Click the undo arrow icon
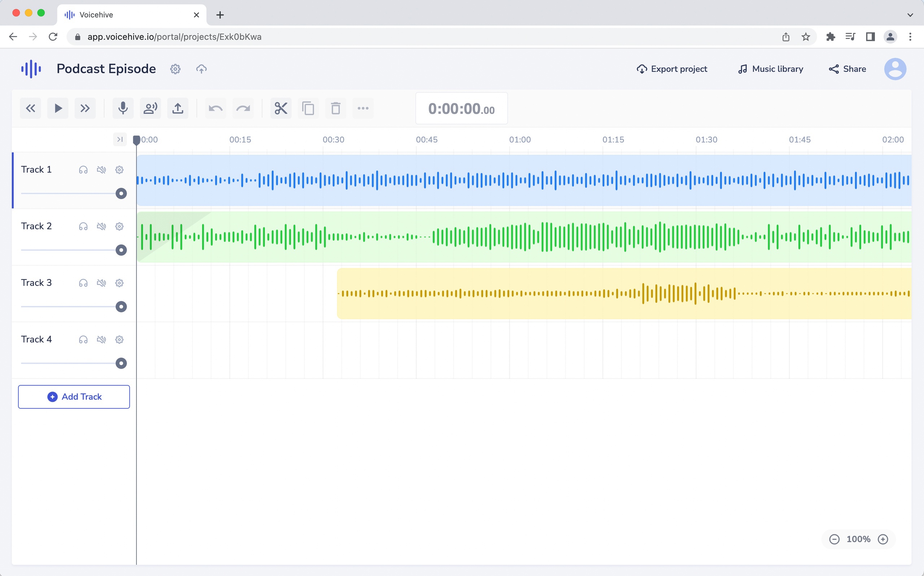This screenshot has width=924, height=576. tap(215, 109)
